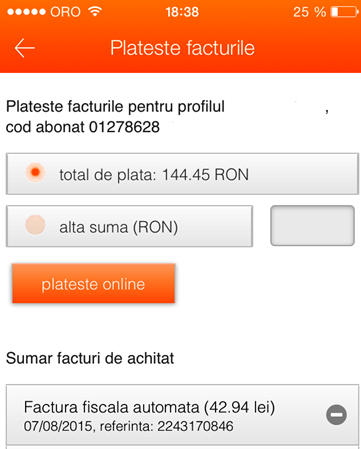Choose the alta suma (RON) option row
361x449 pixels.
point(129,226)
